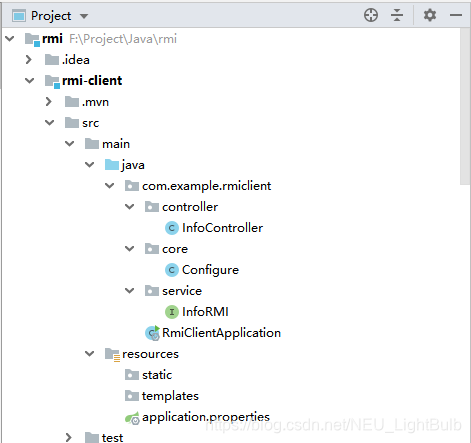Click the resources root folder icon
471x443 pixels.
click(112, 354)
